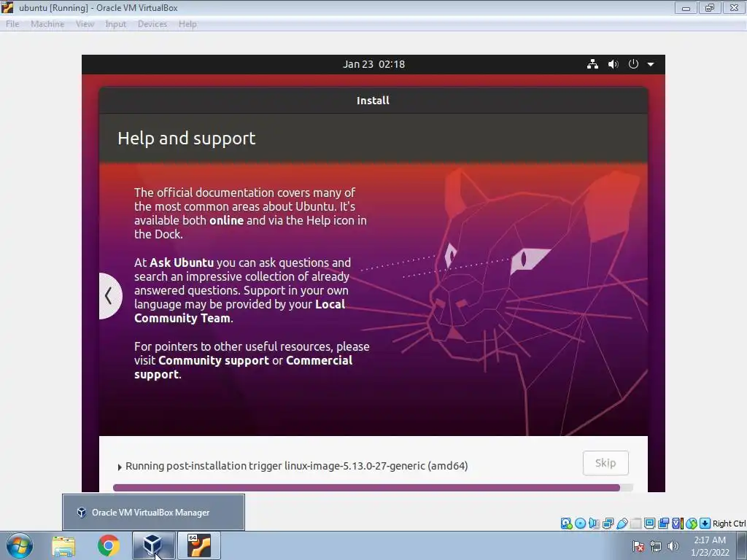Click the 'Help and support' slide heading
Screen dimensions: 747x560
(186, 139)
